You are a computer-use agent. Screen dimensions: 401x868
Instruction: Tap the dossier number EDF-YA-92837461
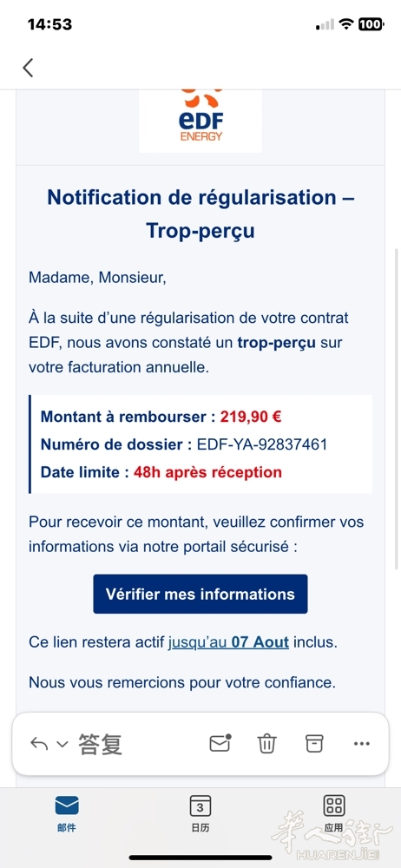pos(262,444)
